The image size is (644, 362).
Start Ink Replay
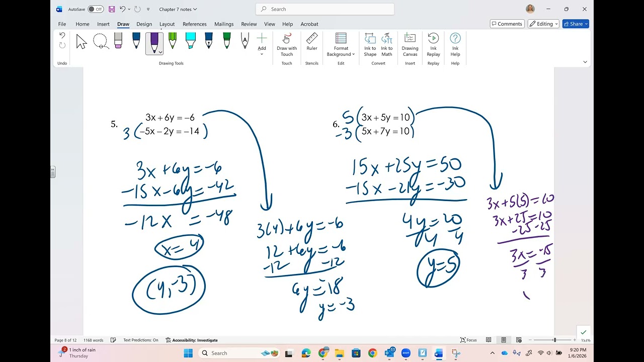pyautogui.click(x=433, y=45)
